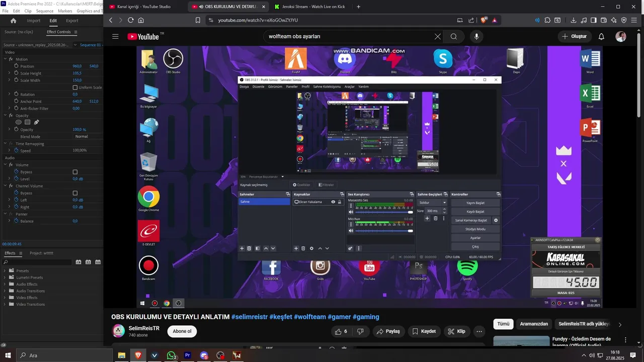Reload the YouTube page
Screen dimensions: 644x362
[x=131, y=20]
